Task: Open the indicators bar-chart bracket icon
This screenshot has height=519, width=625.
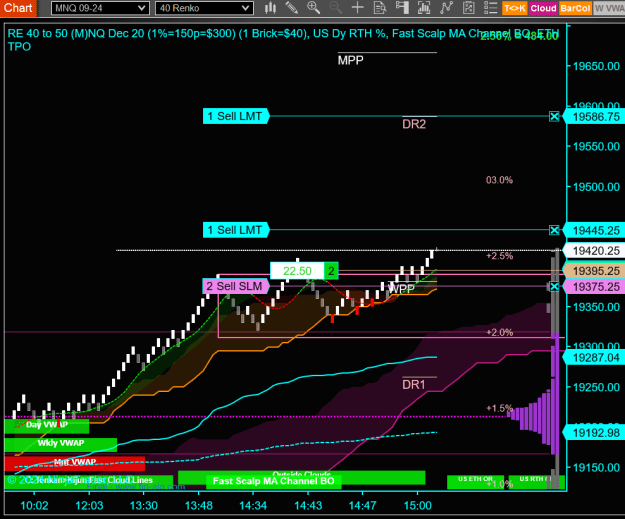Action: click(x=424, y=8)
